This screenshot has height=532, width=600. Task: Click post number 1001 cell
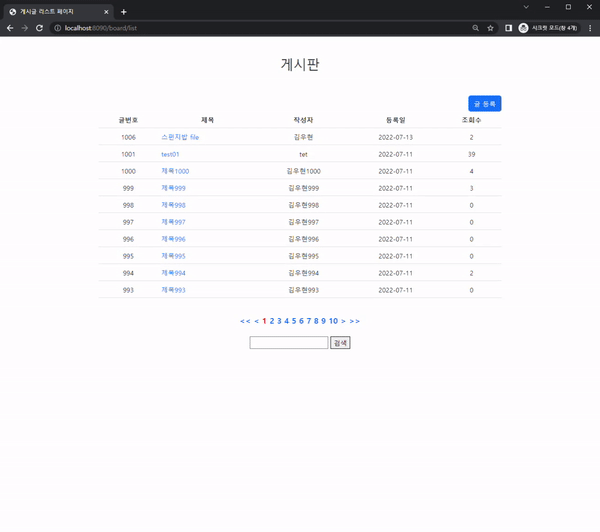pos(129,154)
